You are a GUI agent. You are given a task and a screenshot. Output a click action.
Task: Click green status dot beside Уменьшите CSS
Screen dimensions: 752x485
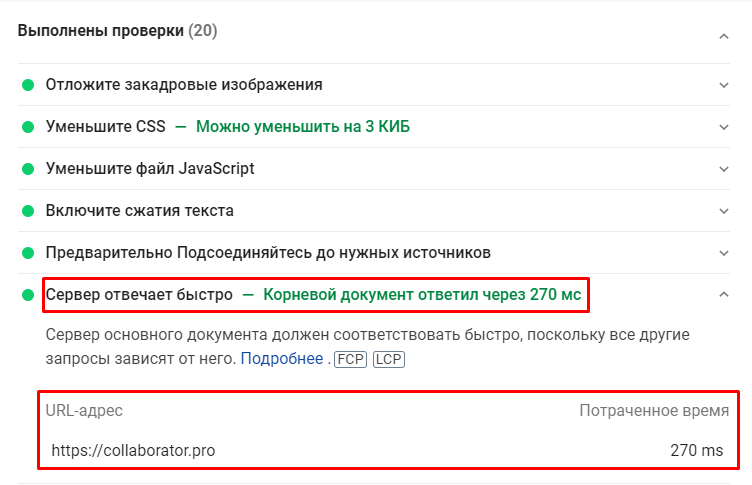click(x=28, y=127)
